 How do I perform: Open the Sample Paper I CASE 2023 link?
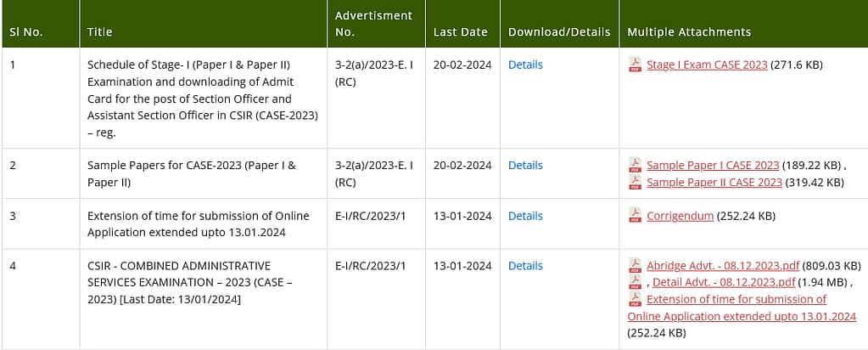[x=713, y=166]
